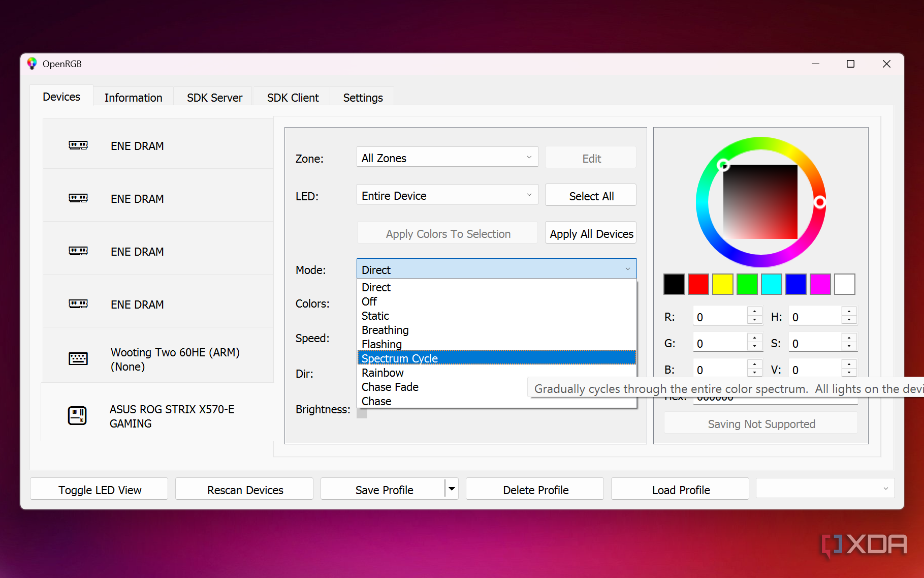Click the Wooting Two 60HE keyboard icon
The height and width of the screenshot is (578, 924).
[x=78, y=359]
